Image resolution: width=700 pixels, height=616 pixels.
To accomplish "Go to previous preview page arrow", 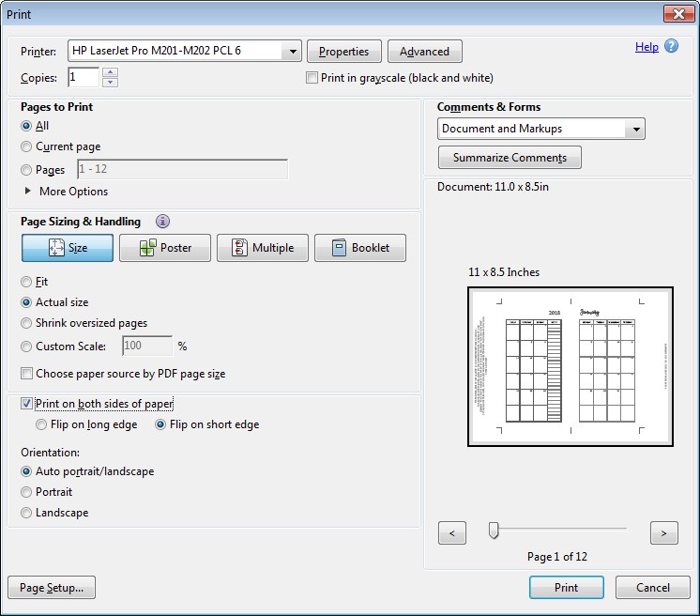I will coord(452,533).
